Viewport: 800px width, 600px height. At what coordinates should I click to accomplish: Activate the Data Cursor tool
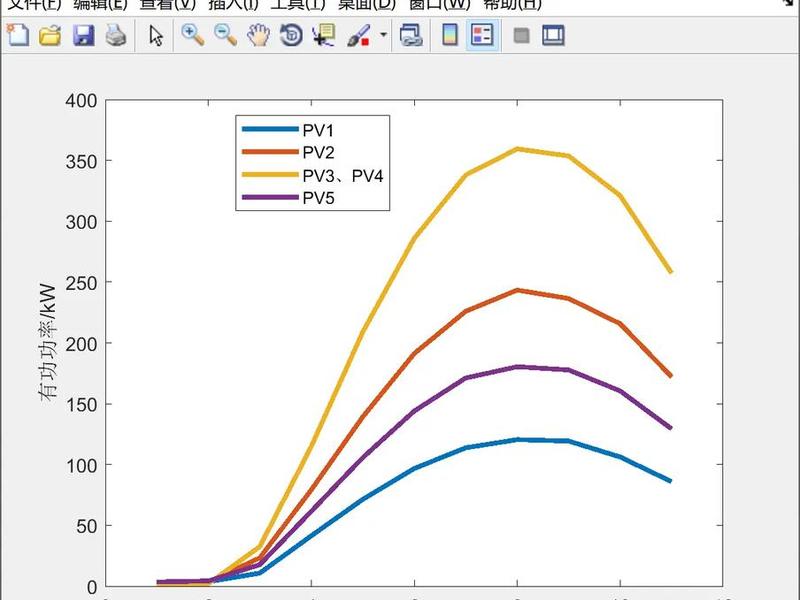324,35
